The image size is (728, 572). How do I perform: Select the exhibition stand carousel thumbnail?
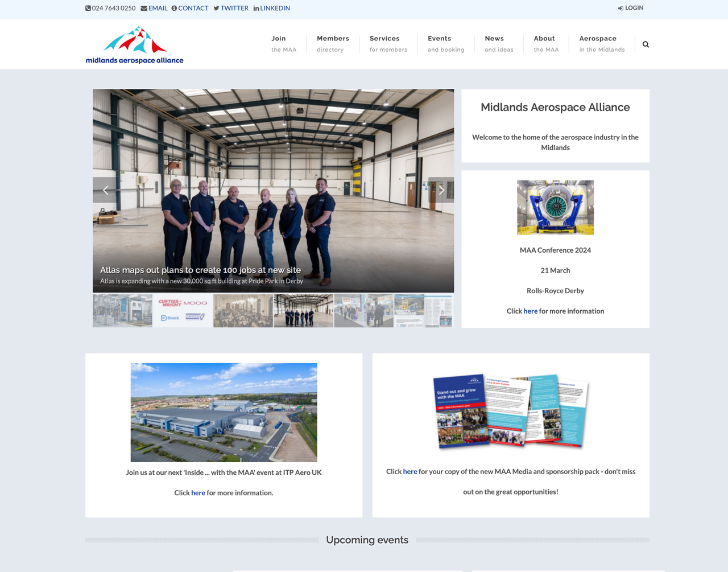364,311
